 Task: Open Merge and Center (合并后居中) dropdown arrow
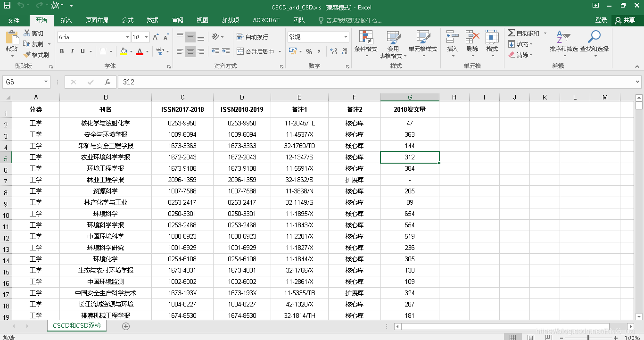click(x=280, y=51)
